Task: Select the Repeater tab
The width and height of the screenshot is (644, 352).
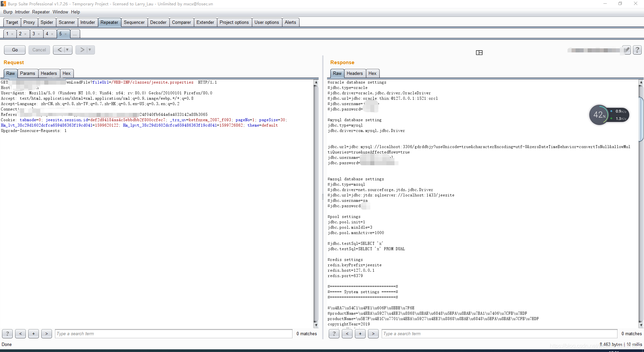Action: point(109,23)
